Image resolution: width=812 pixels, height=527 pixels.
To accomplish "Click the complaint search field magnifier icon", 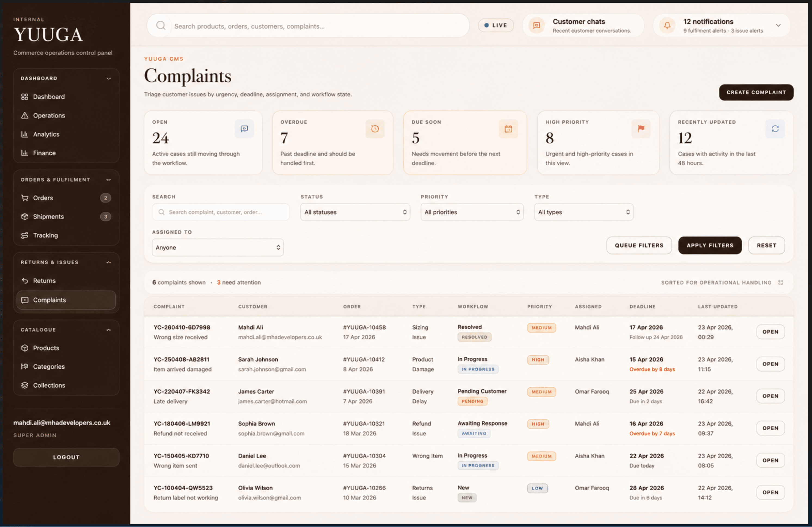I will pos(161,212).
